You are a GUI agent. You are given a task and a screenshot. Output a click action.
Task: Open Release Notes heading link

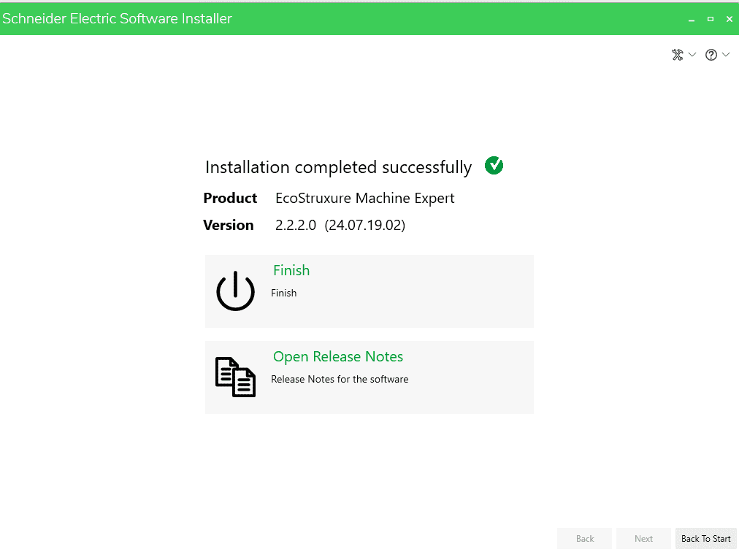(x=338, y=356)
